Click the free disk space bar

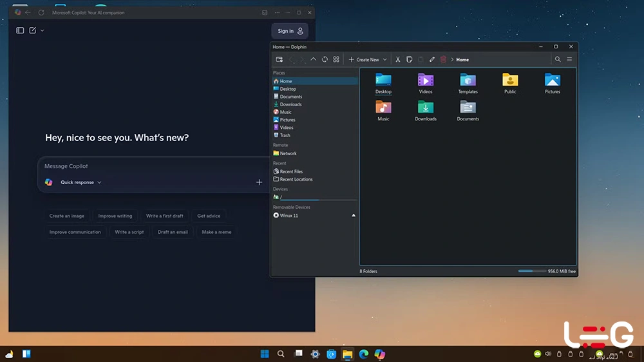coord(531,271)
